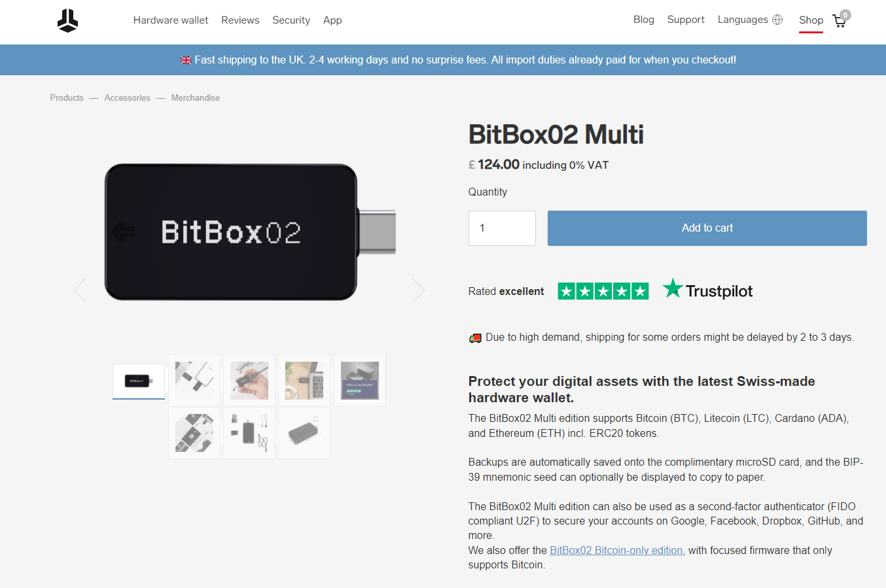886x588 pixels.
Task: Click the BitBox02 Multi product title
Action: pos(556,135)
